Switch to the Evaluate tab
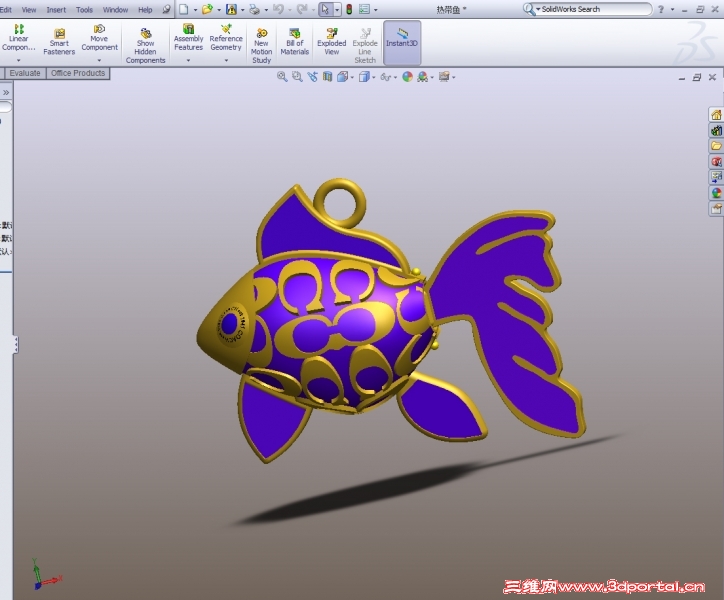 click(x=25, y=73)
